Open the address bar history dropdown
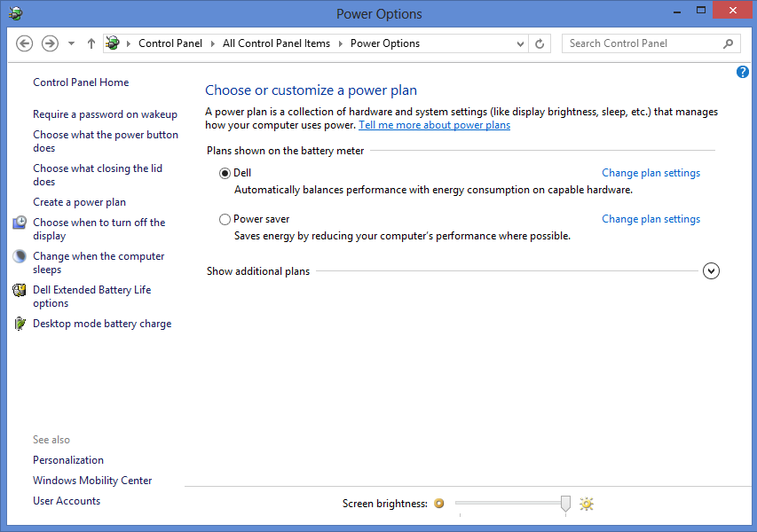The width and height of the screenshot is (757, 532). click(x=520, y=44)
